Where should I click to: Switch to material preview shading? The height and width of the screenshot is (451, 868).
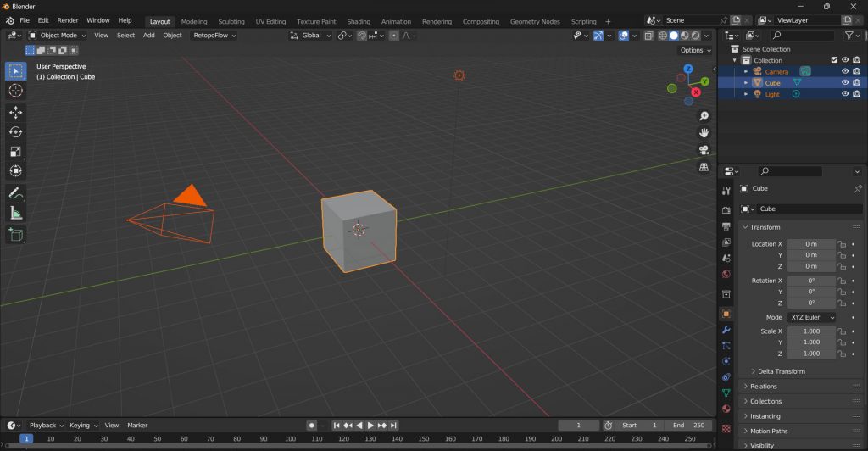(685, 36)
